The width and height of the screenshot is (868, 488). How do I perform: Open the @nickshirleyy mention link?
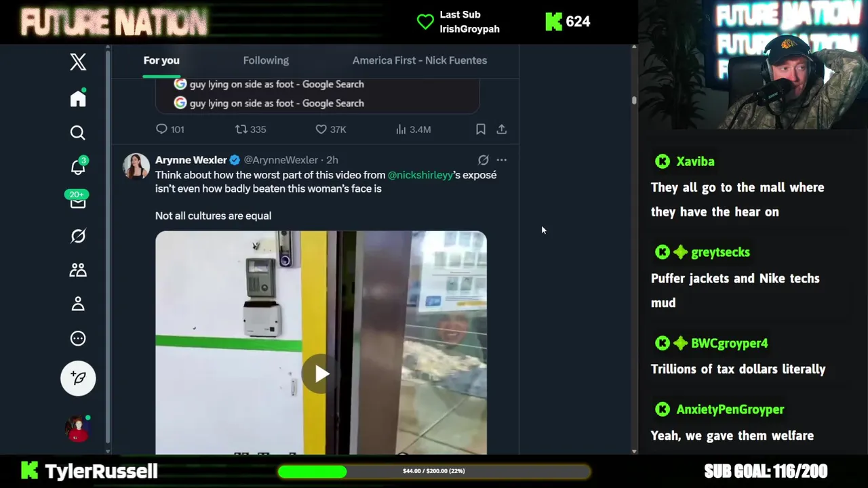pyautogui.click(x=420, y=175)
